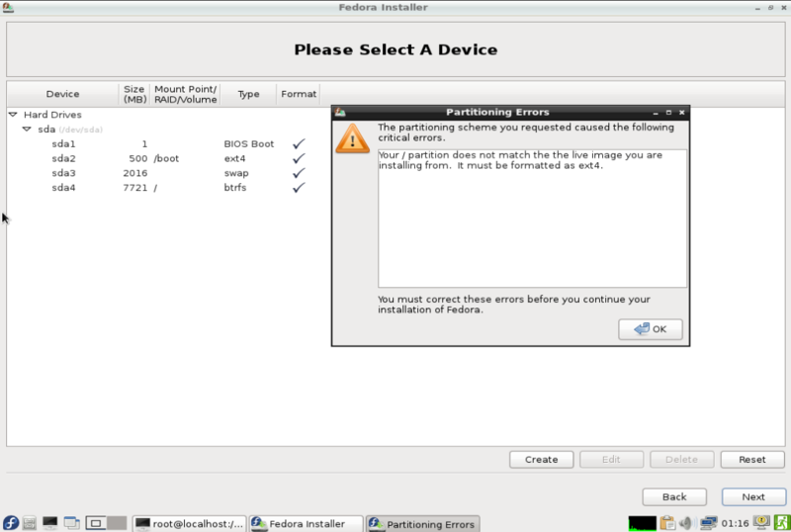Switch to first workspace in pager
791x532 pixels.
(95, 523)
